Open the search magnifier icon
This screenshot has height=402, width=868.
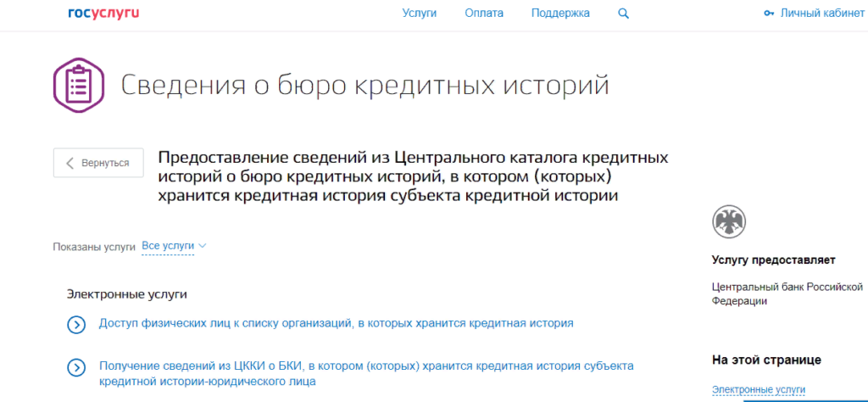[624, 14]
